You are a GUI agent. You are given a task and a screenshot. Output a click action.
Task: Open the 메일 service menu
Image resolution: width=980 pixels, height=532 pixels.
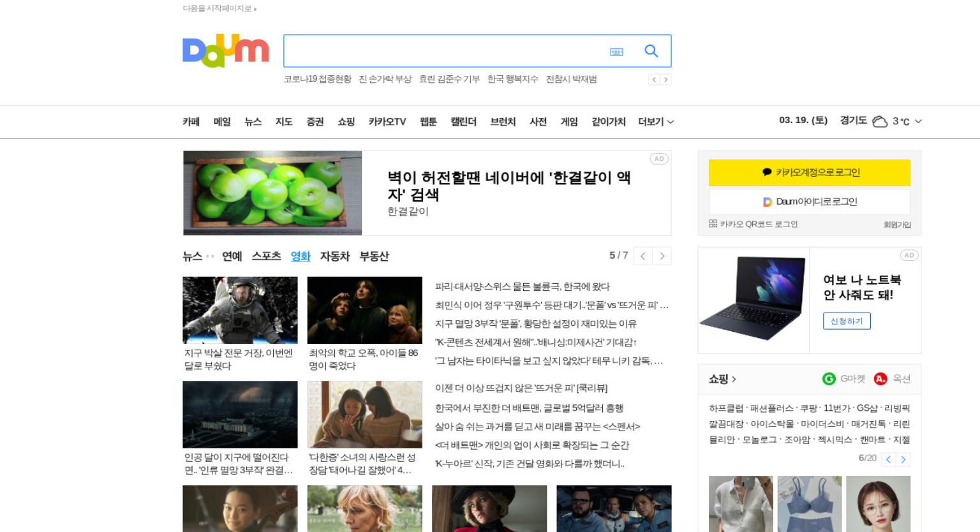click(222, 122)
